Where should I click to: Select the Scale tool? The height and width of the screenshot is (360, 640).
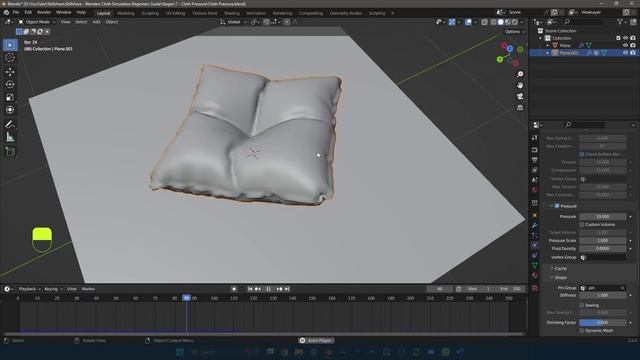point(10,97)
